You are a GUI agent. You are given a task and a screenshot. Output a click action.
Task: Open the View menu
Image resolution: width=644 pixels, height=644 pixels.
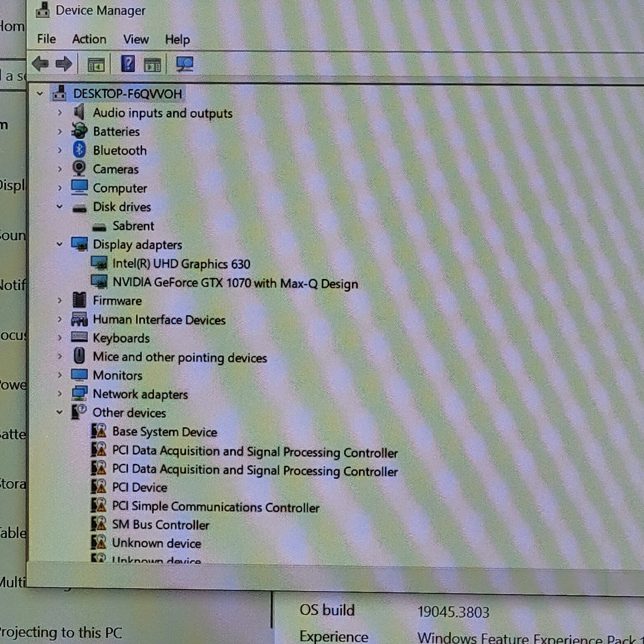tap(136, 39)
